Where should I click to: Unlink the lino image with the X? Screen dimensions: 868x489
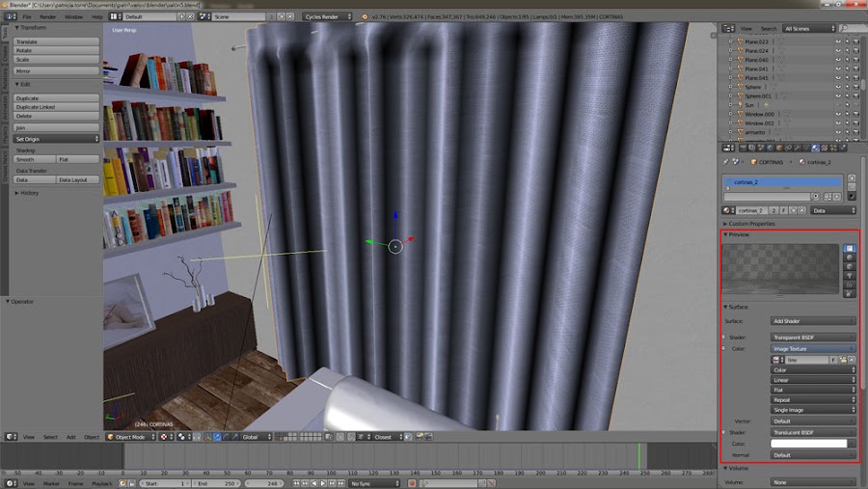852,360
